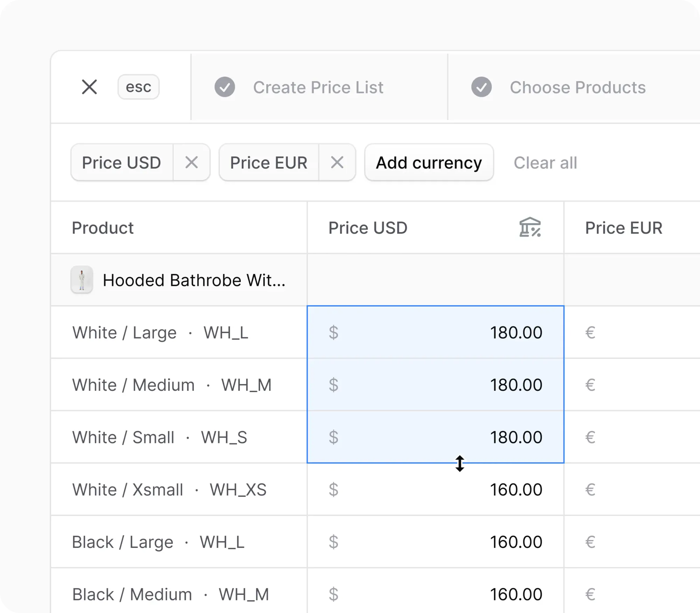Click the Price EUR filter chip label
This screenshot has width=700, height=613.
point(268,163)
